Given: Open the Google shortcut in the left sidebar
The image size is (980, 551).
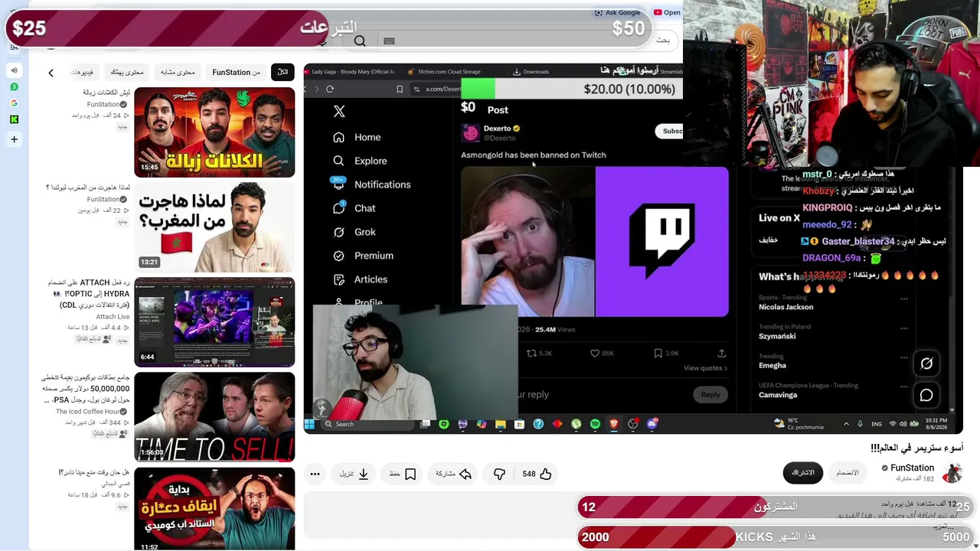Looking at the screenshot, I should (14, 103).
